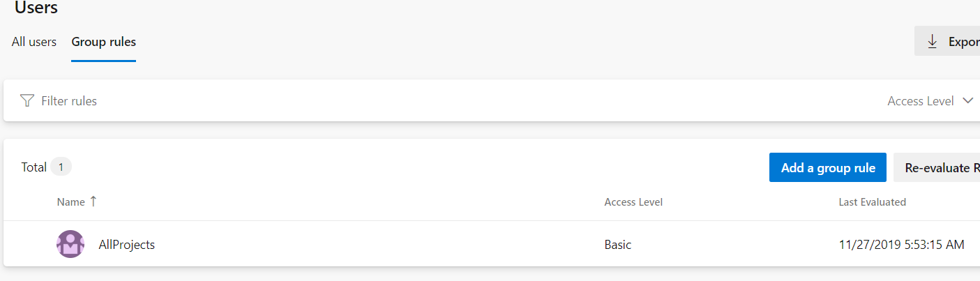Click the export download arrow icon

click(x=932, y=42)
